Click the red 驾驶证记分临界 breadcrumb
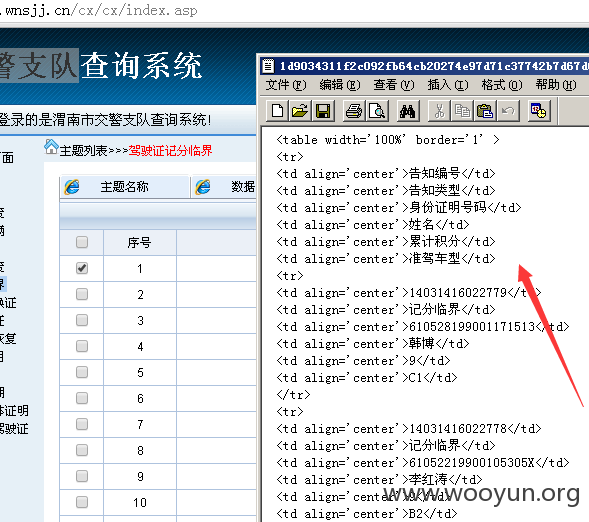The image size is (589, 522). (170, 151)
